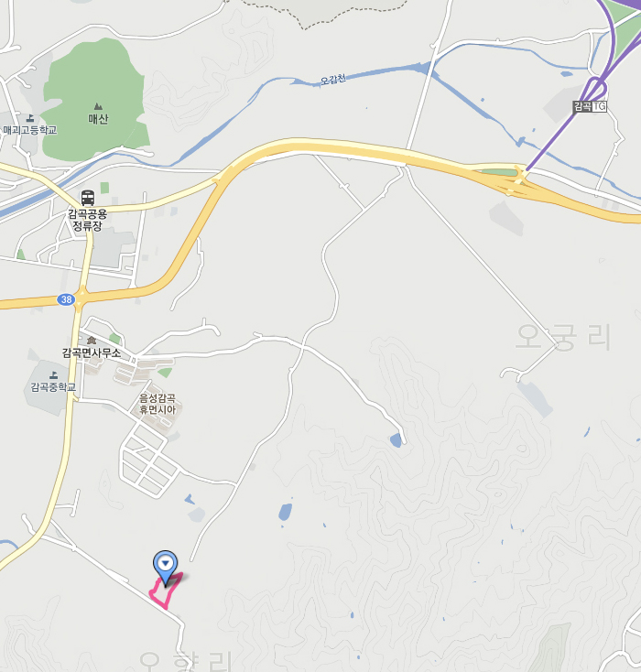
Task: Click the 매괴고등학교 text label
Action: coord(30,130)
